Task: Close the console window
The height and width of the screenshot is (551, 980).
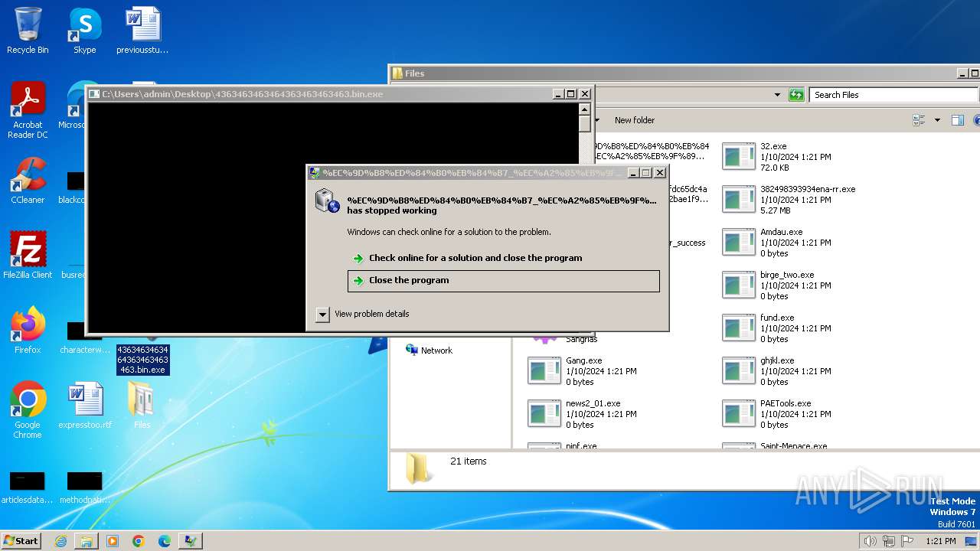Action: [585, 94]
